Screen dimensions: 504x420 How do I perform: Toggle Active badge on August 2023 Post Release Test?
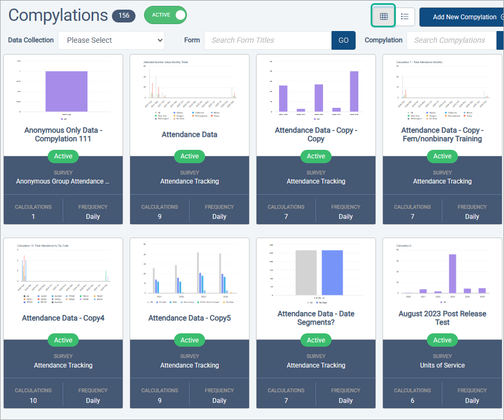(x=442, y=340)
